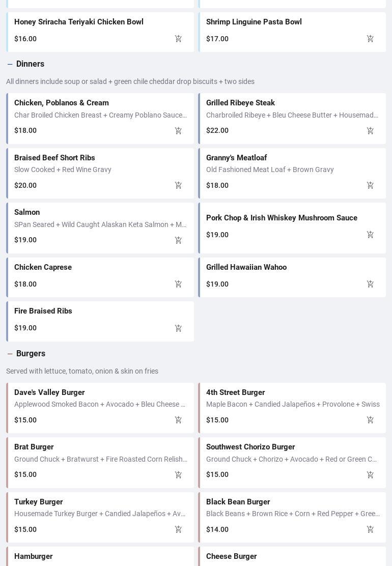
Task: Click cart icon for Grilled Ribeye Steak
Action: [x=370, y=131]
